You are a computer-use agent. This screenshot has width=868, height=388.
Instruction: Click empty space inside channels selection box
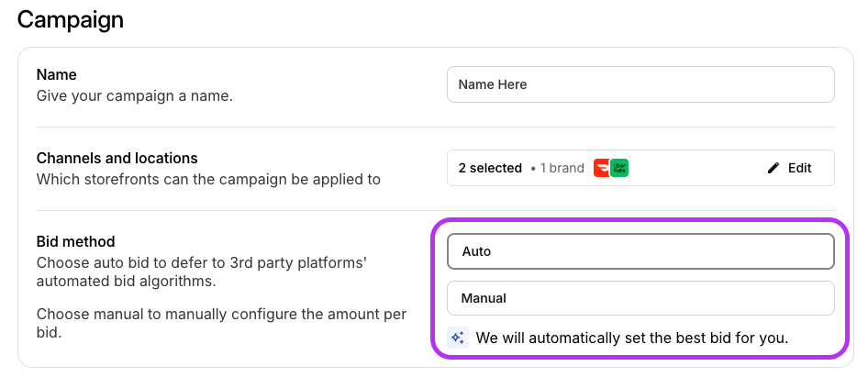[697, 168]
